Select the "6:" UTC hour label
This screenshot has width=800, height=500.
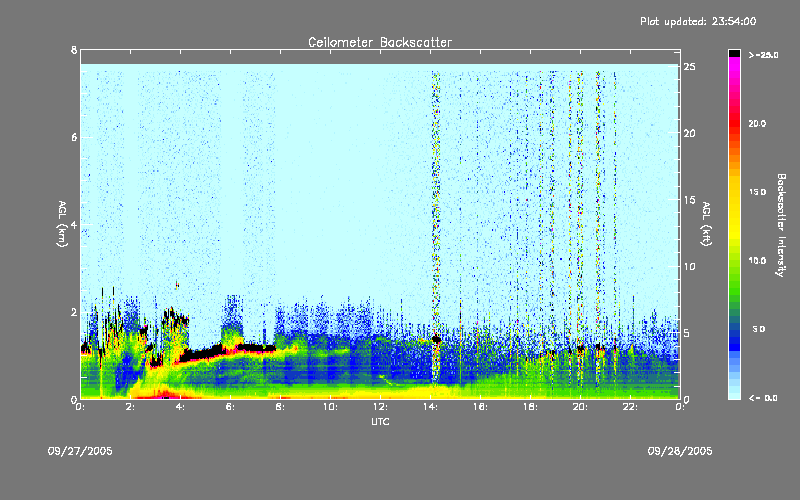[230, 407]
